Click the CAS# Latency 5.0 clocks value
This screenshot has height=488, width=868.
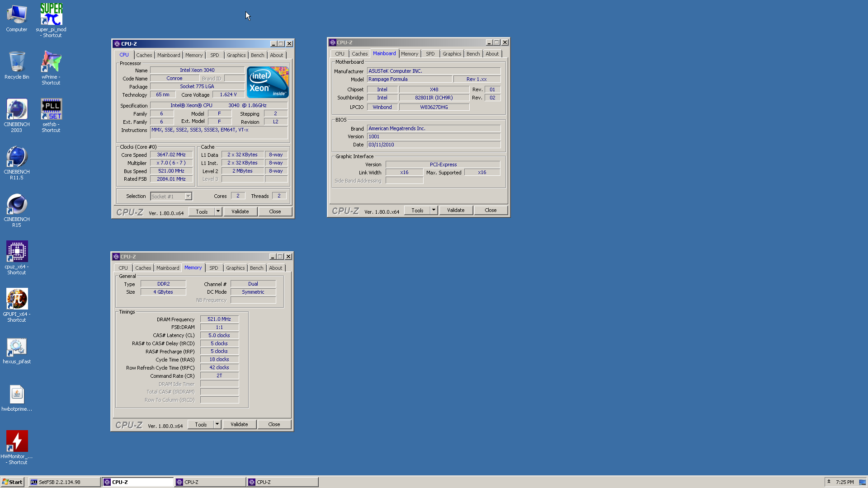219,335
